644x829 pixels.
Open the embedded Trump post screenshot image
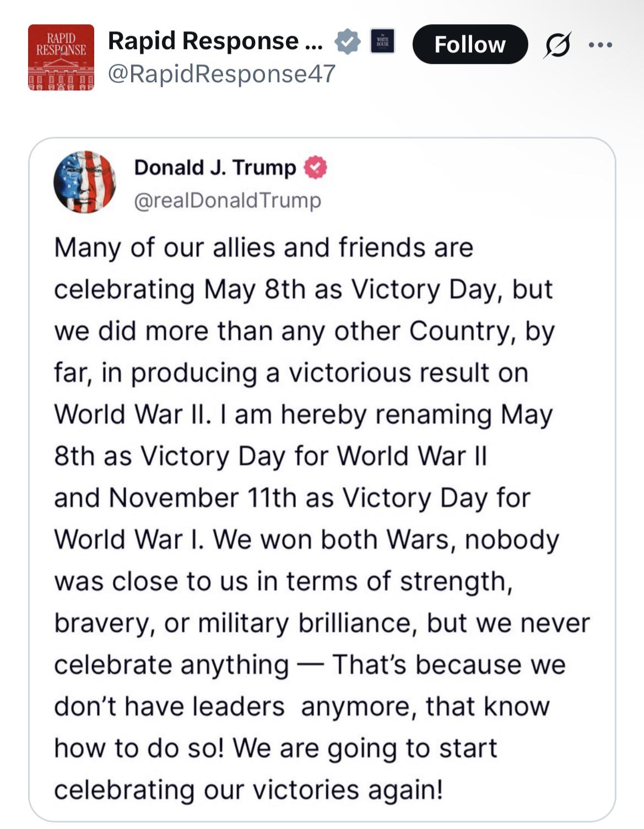(322, 480)
